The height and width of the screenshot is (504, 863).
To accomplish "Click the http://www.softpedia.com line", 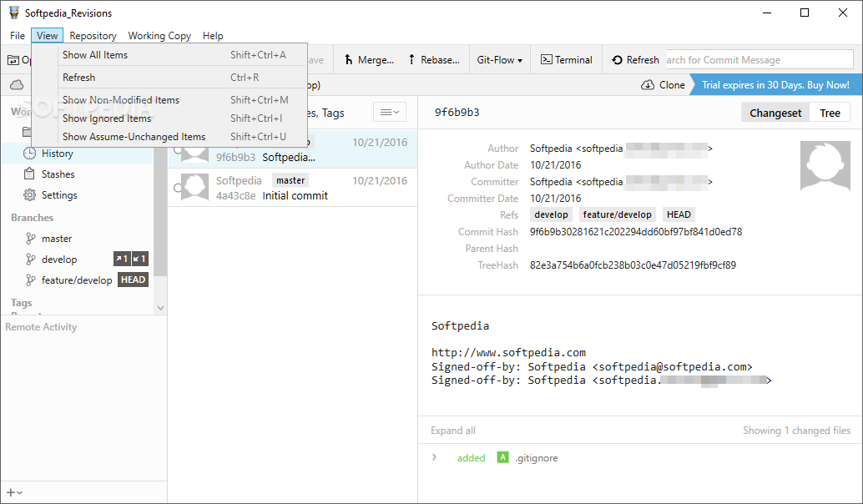I will click(x=508, y=353).
